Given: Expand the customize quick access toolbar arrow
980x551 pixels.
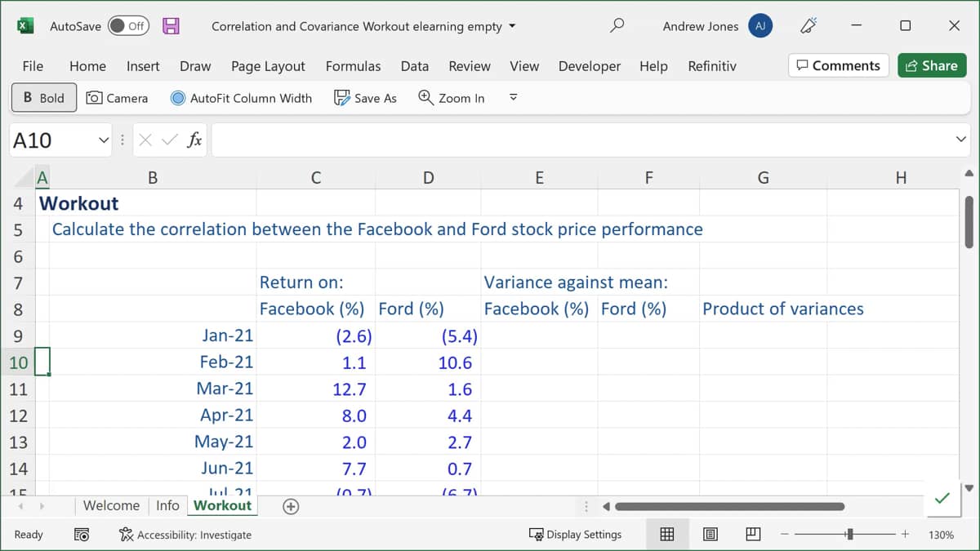Looking at the screenshot, I should pyautogui.click(x=514, y=98).
